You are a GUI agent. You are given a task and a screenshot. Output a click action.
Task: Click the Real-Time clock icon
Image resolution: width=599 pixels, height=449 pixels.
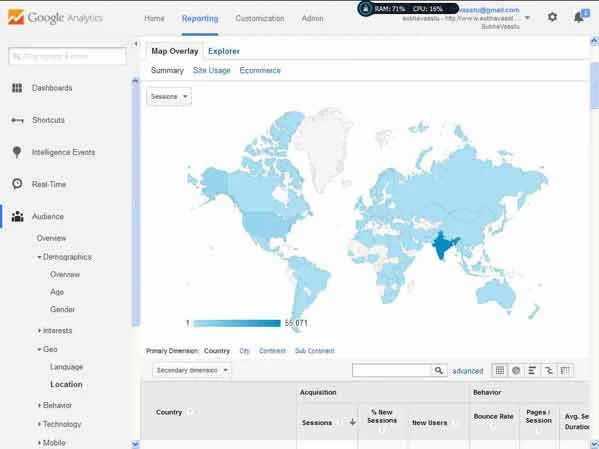(x=17, y=184)
